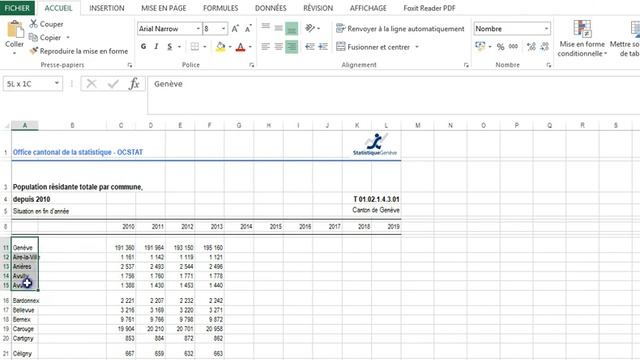Click cell Carouge
640x360 pixels.
click(25, 329)
